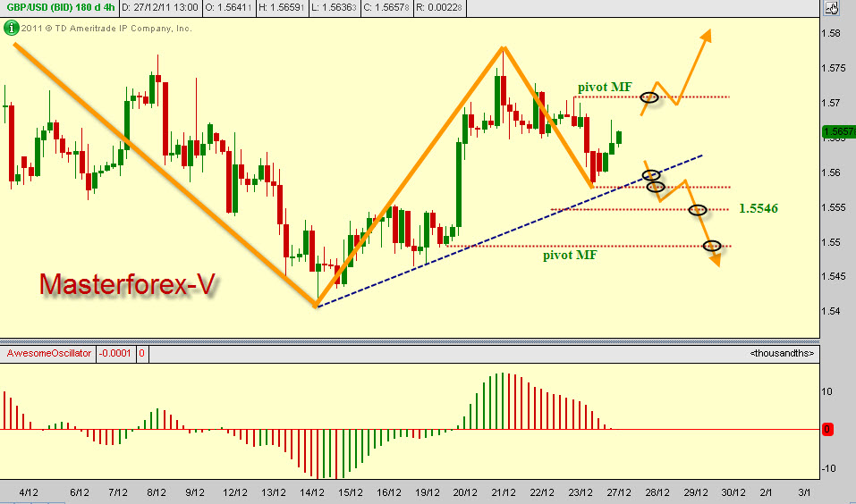
Task: Click the 19/12 date on time axis
Action: coord(427,492)
